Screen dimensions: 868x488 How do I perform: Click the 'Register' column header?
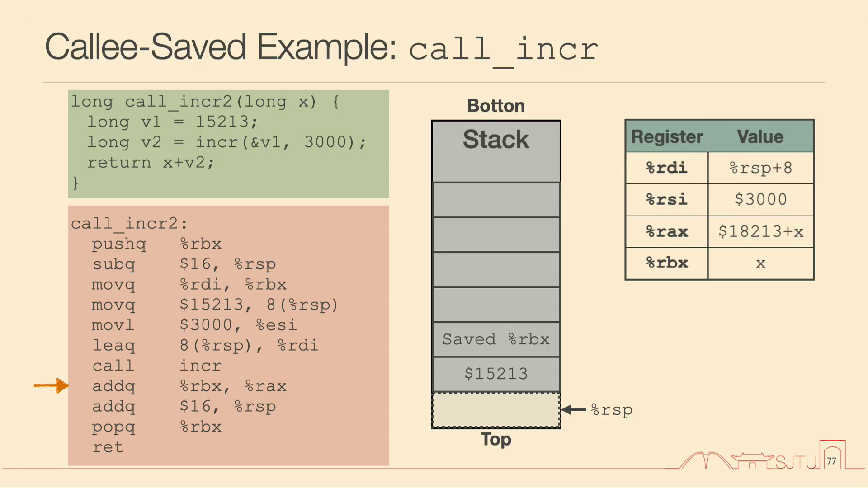click(x=667, y=136)
